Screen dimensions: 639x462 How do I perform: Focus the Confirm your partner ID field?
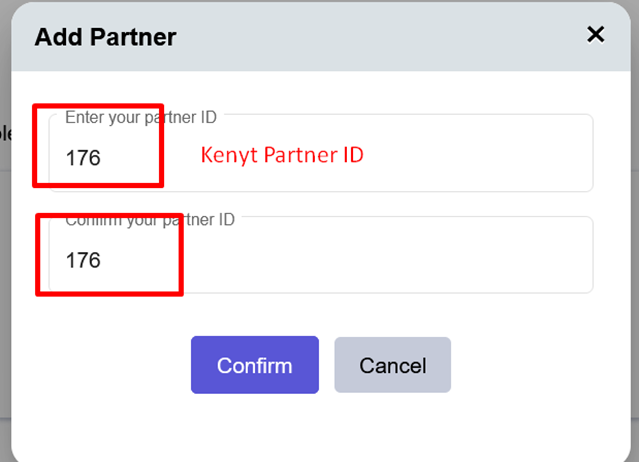321,255
